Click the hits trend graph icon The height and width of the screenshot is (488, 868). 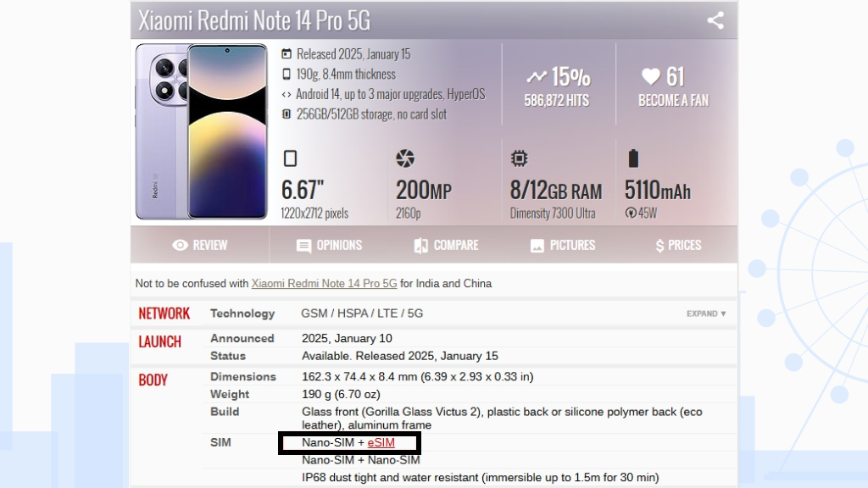[x=537, y=77]
